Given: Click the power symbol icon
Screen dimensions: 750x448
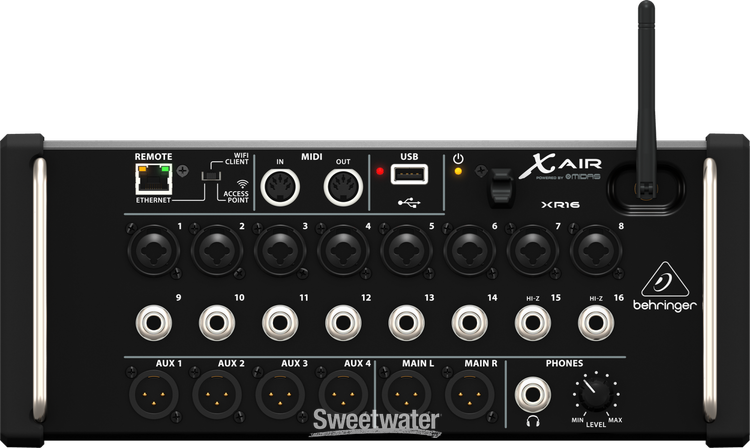Looking at the screenshot, I should 458,158.
